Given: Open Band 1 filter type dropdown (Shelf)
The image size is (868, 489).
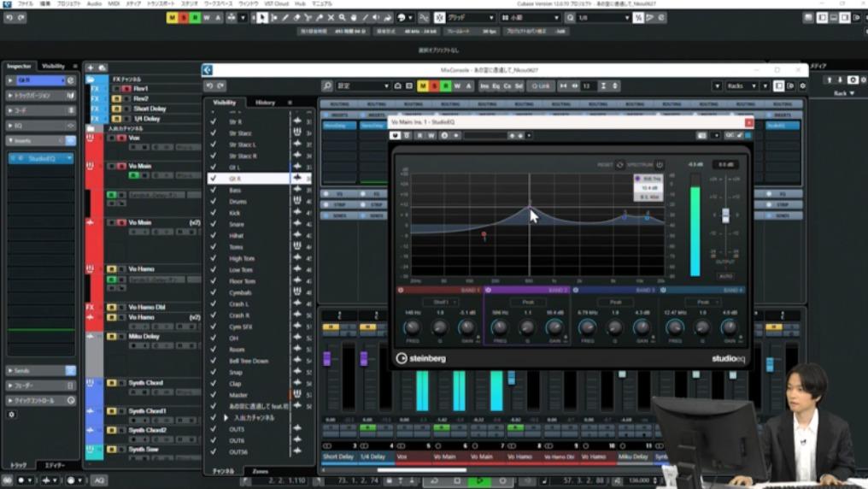Looking at the screenshot, I should click(x=441, y=302).
